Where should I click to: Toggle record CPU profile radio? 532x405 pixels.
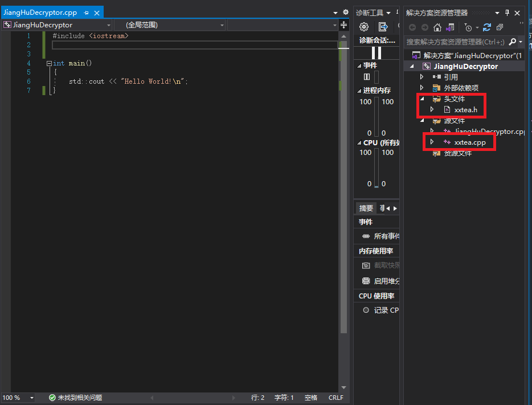point(366,310)
